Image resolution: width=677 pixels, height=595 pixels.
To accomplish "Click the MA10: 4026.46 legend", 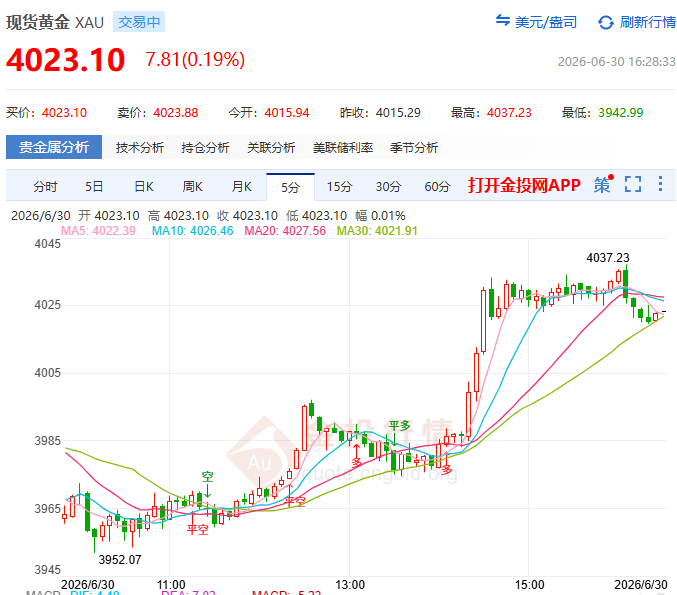I will tap(193, 231).
